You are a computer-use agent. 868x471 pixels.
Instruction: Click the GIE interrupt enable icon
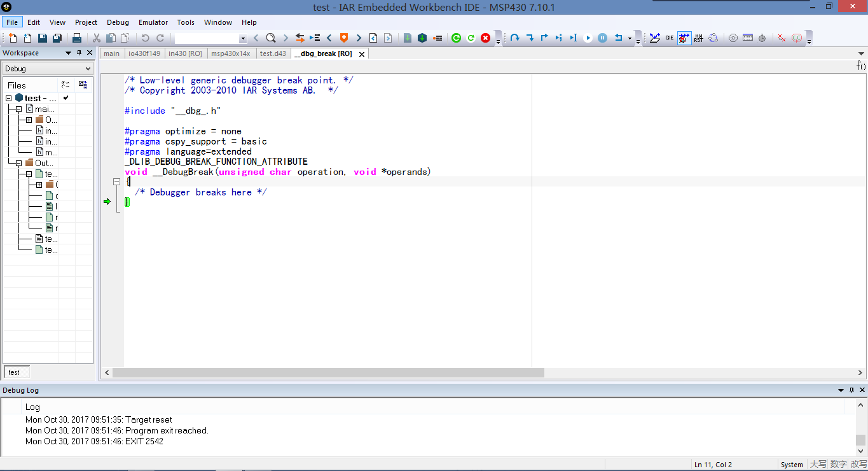(x=670, y=38)
